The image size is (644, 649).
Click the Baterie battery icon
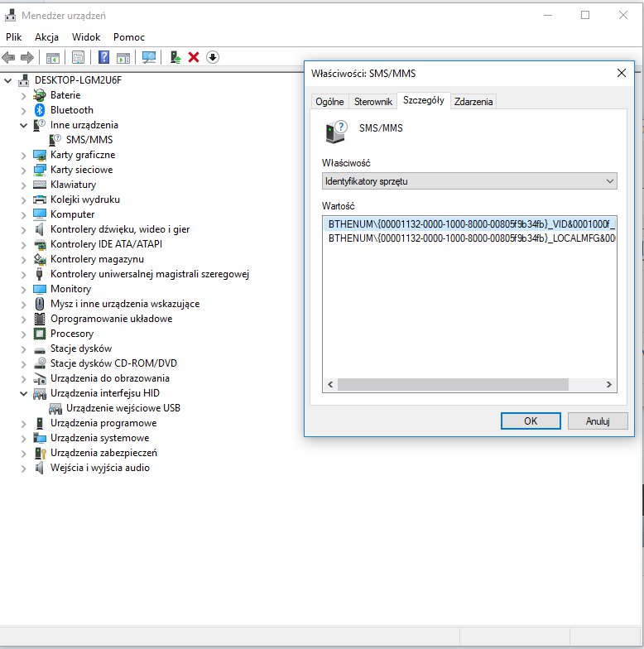tap(40, 95)
